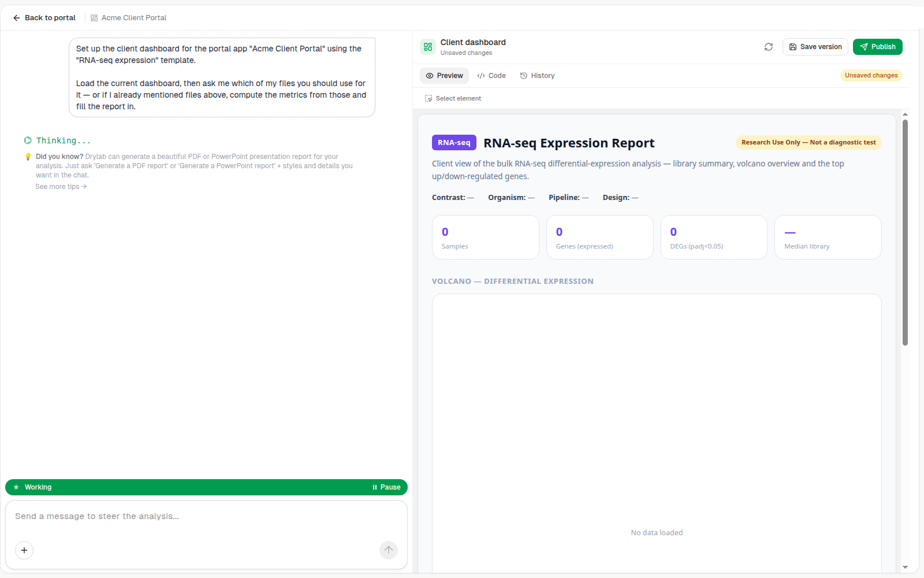Select the DEGs (padj<0.05) metric card
This screenshot has height=578, width=924.
pos(714,238)
